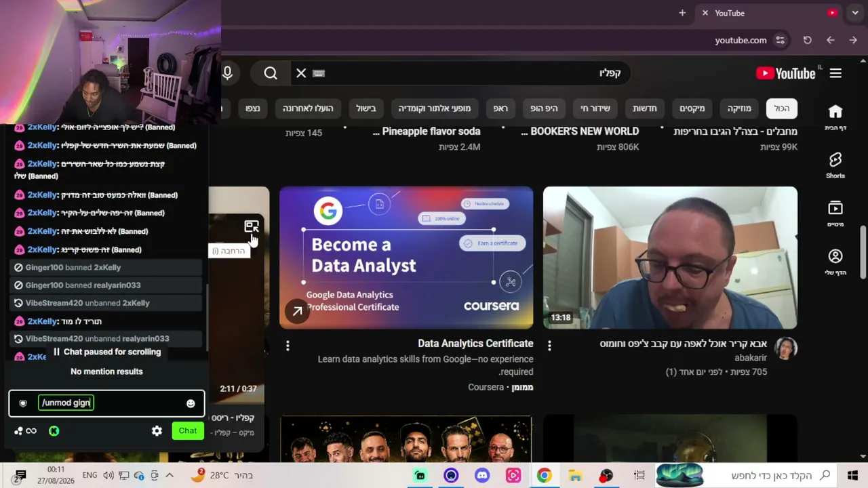Open abakarir channel avatar
This screenshot has height=488, width=868.
[786, 348]
